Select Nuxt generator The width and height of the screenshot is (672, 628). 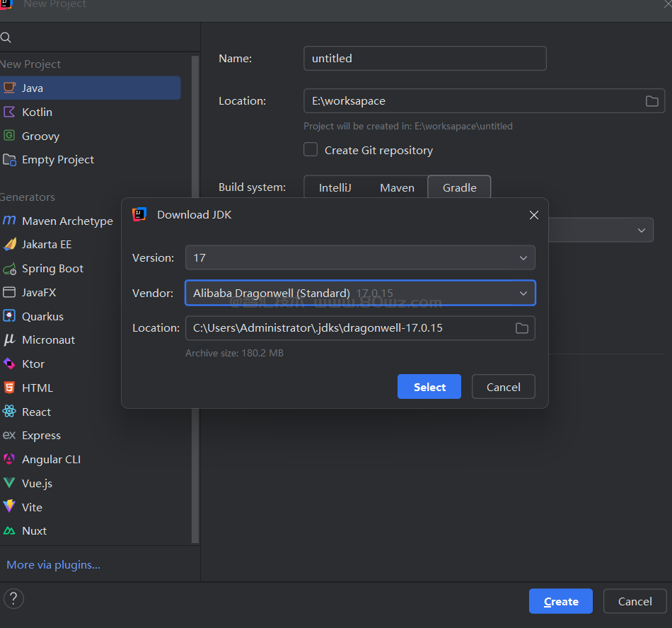[90, 530]
